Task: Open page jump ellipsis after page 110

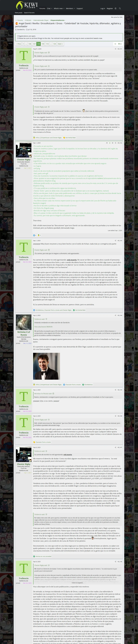Action: [51, 44]
